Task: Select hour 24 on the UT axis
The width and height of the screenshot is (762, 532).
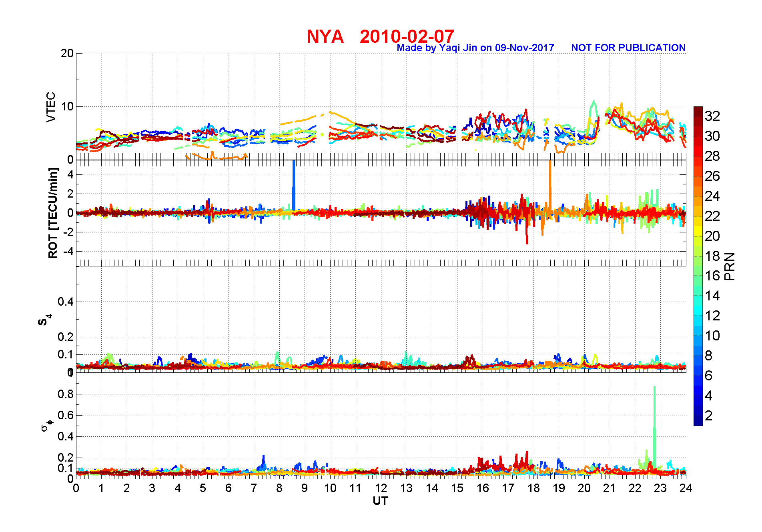Action: pos(686,488)
